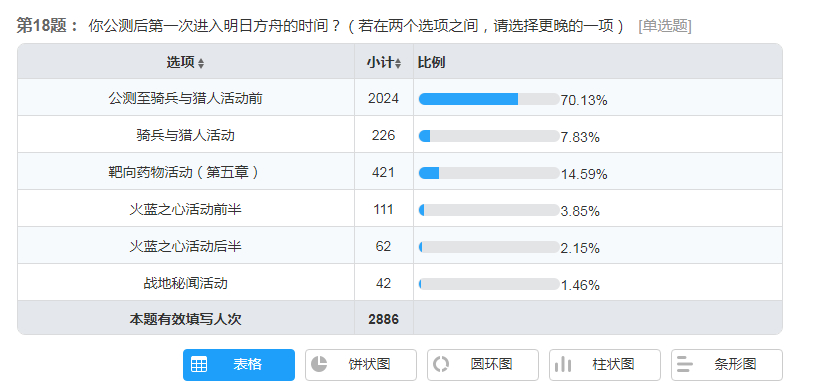This screenshot has width=814, height=392.
Task: Select the 靶向药物活动(第五章) row
Action: 400,171
